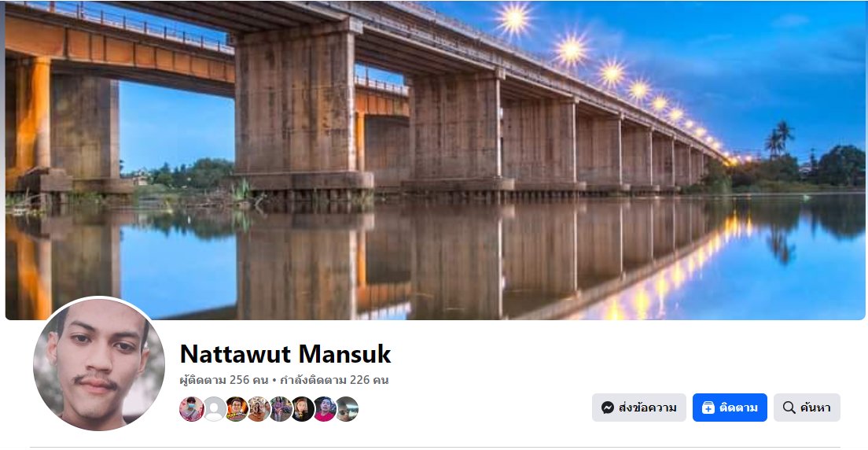Click the Messenger icon in ส่งข้อความ button
This screenshot has width=868, height=450.
[607, 408]
